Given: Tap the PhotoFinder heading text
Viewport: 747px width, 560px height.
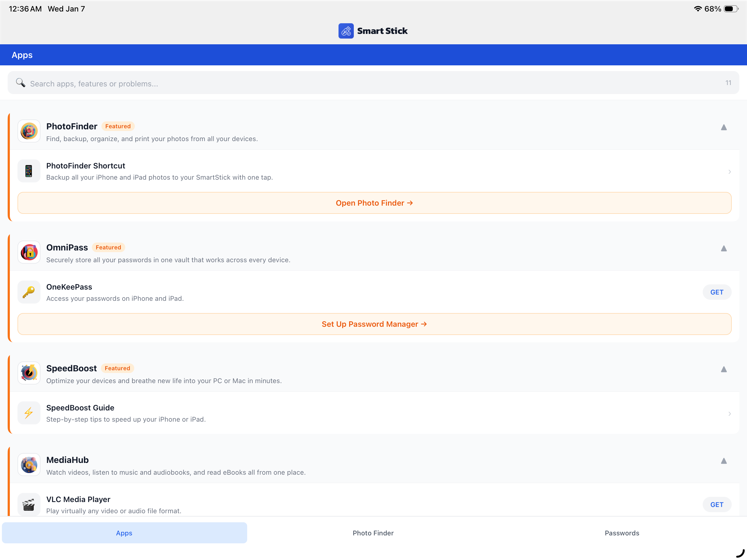Looking at the screenshot, I should pyautogui.click(x=72, y=126).
